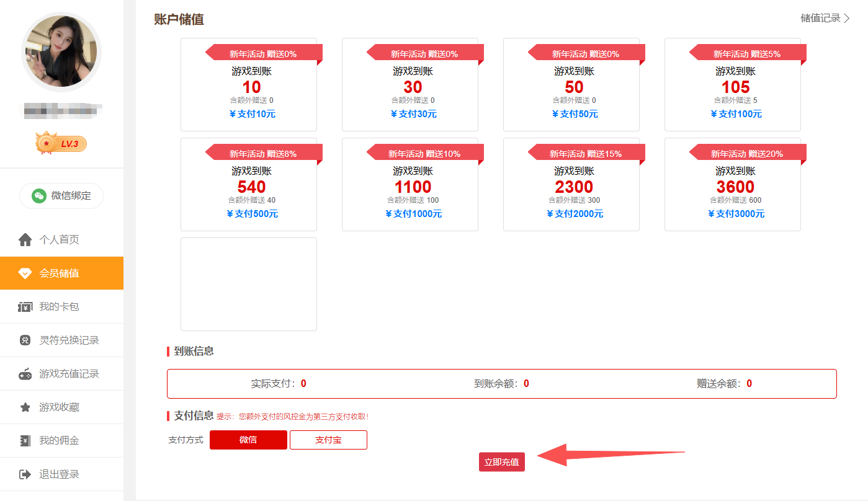Open the 我的卡包 menu item
868x501 pixels.
coord(60,307)
